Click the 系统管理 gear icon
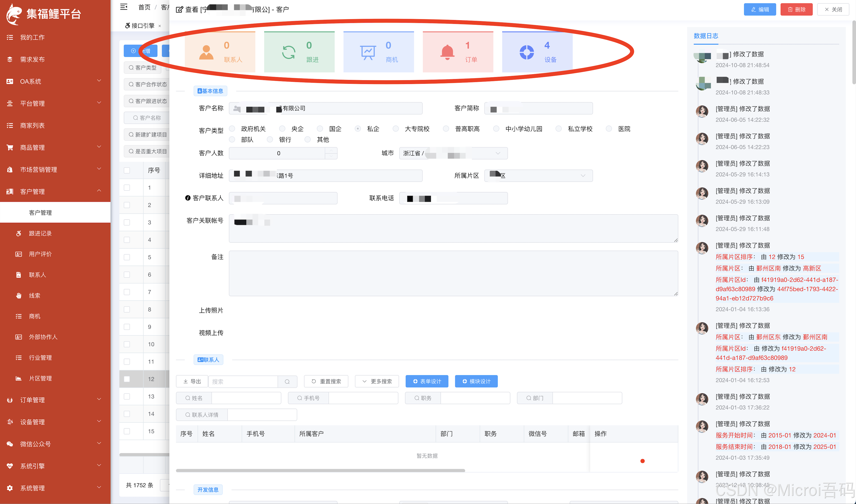856x504 pixels. [x=10, y=488]
